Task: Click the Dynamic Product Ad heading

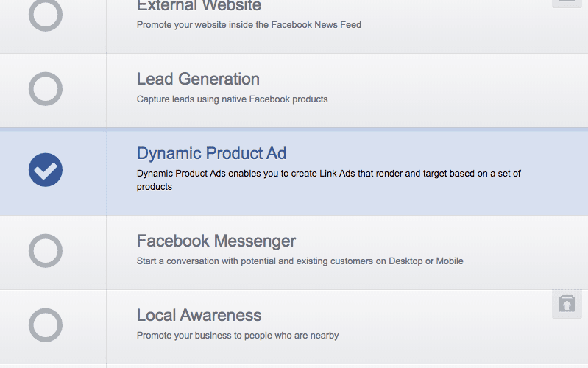Action: click(211, 153)
